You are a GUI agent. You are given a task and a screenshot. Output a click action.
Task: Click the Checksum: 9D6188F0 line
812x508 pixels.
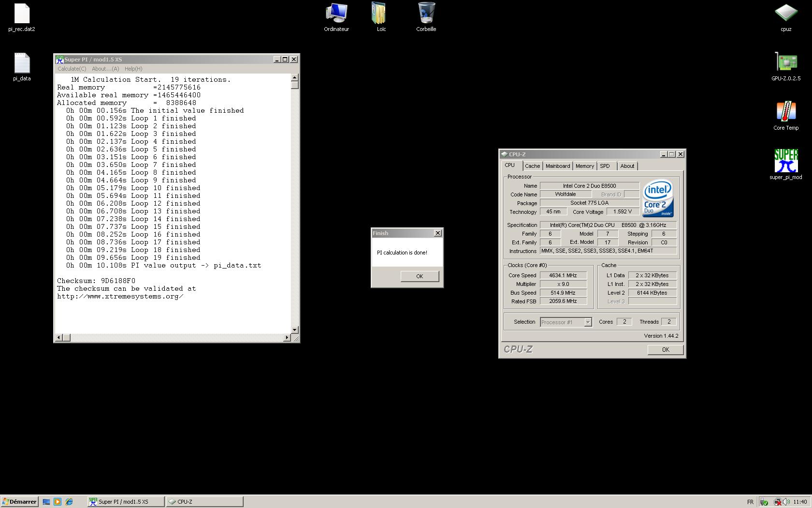(x=96, y=281)
